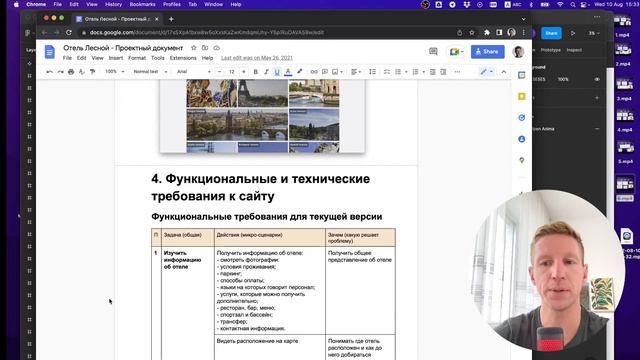
Task: Print the document using printer icon
Action: [71, 72]
